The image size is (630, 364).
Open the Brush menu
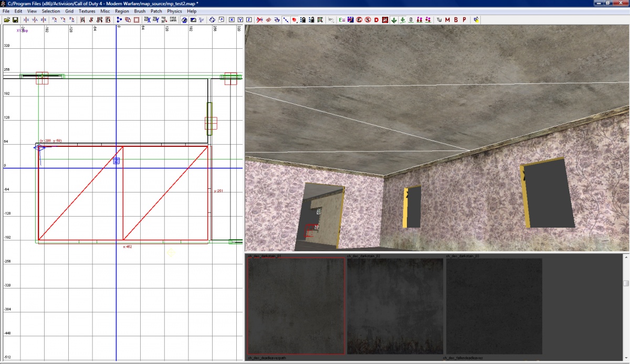pos(139,10)
